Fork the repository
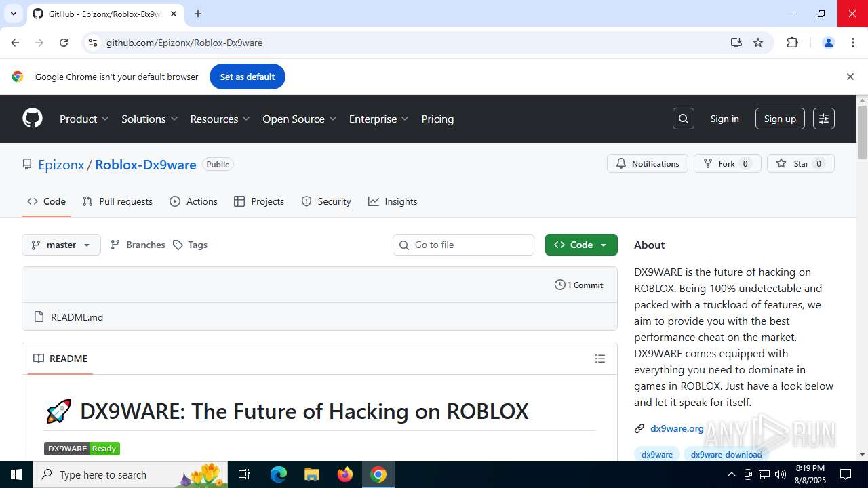Viewport: 868px width, 488px height. pyautogui.click(x=728, y=163)
